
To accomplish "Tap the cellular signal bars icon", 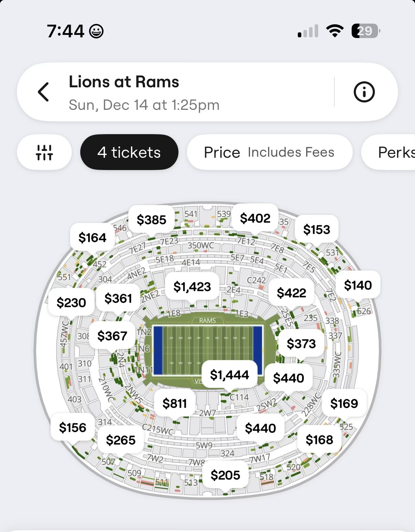I will pos(308,31).
